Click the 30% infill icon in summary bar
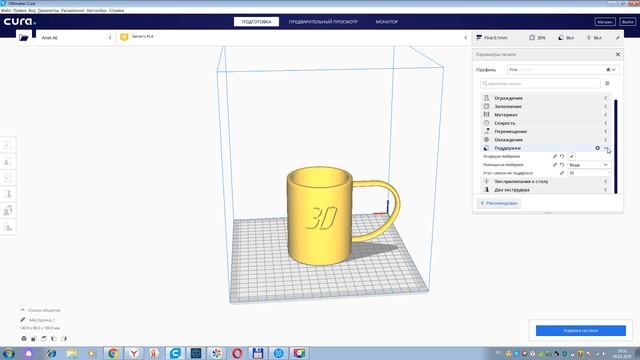Viewport: 640px width, 360px height. point(532,38)
